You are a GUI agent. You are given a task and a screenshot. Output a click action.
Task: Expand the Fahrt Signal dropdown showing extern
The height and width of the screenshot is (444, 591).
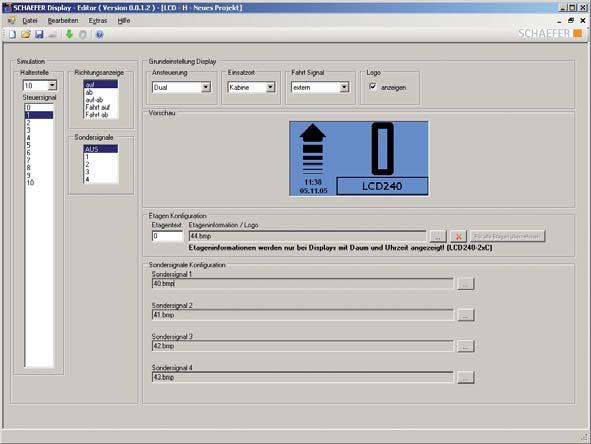click(x=344, y=87)
